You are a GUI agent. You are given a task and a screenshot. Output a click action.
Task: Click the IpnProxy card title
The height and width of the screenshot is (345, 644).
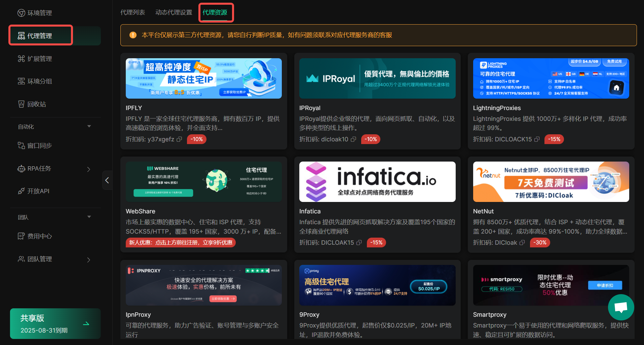pyautogui.click(x=138, y=315)
